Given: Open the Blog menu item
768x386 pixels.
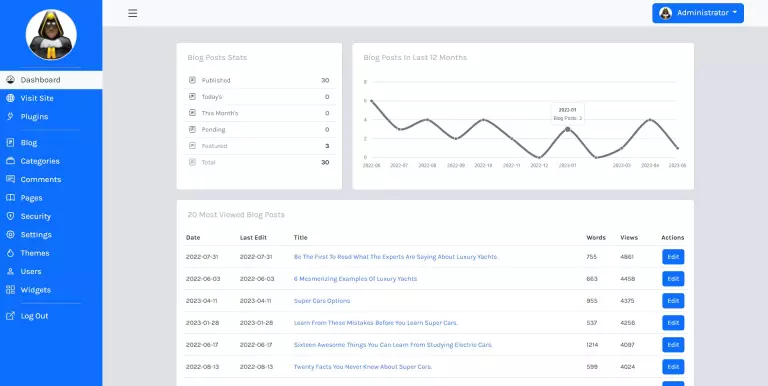Looking at the screenshot, I should coord(51,143).
